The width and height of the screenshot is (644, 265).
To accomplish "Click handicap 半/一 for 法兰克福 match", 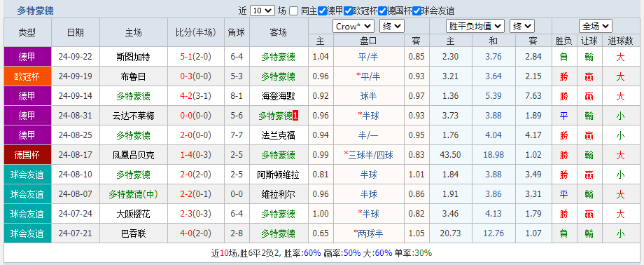I will (368, 135).
